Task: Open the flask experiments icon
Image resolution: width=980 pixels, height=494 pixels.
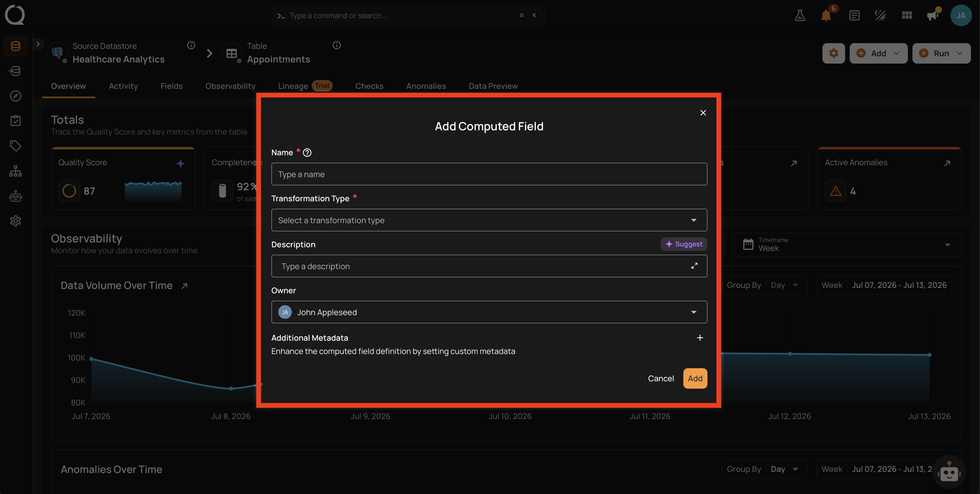Action: (800, 15)
